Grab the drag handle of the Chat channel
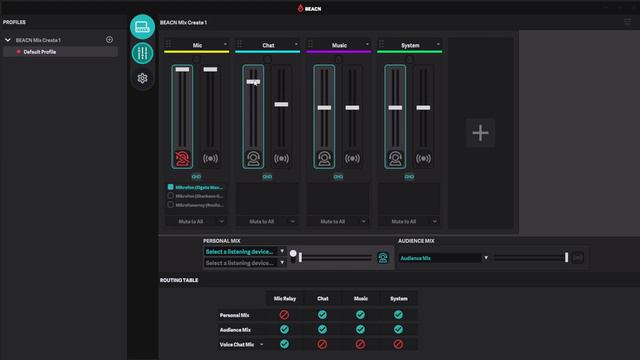640x360 pixels. (240, 44)
